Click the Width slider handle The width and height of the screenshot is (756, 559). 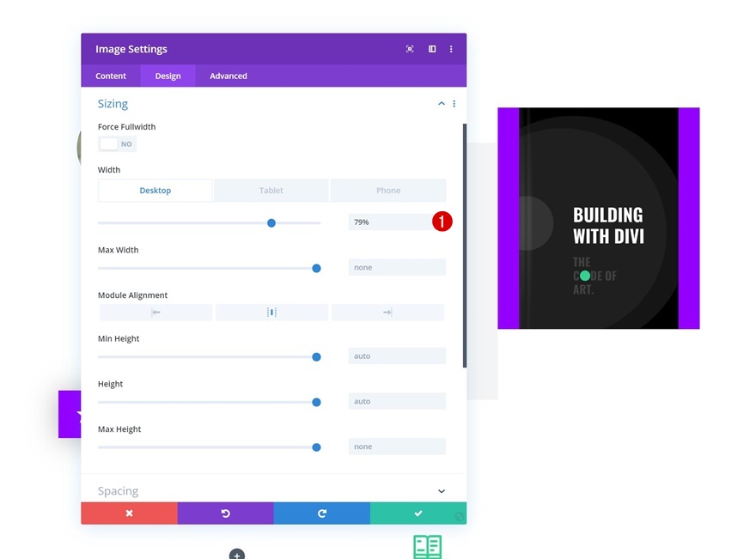point(271,222)
